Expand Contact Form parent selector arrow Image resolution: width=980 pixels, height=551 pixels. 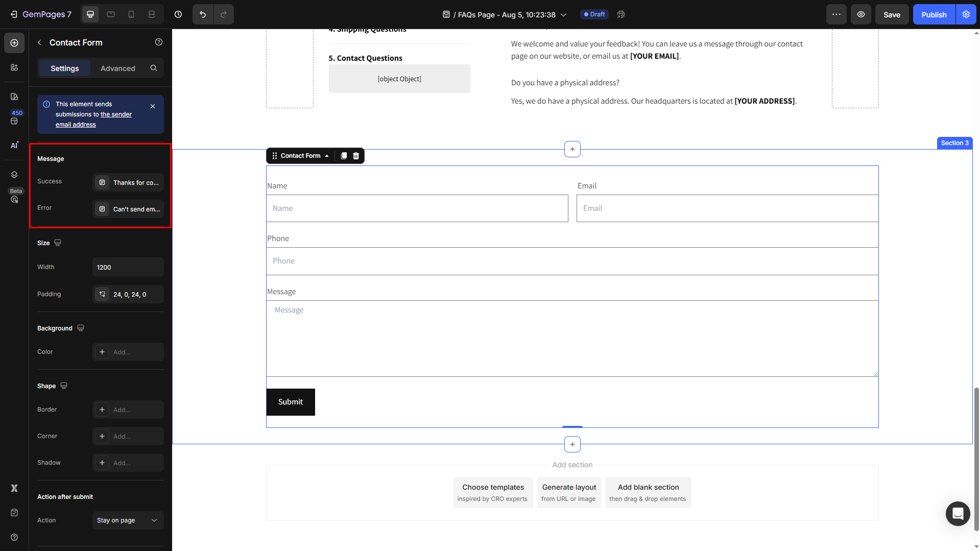(x=327, y=156)
